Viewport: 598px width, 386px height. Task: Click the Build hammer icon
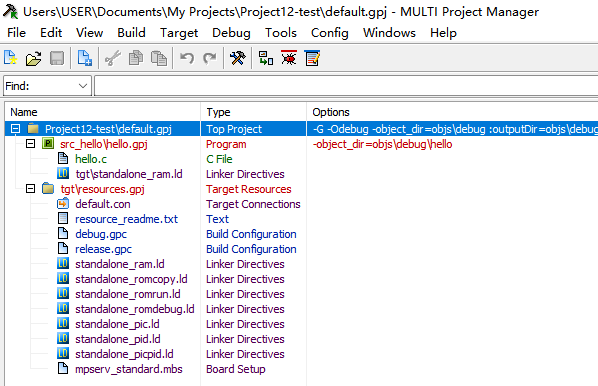(238, 58)
